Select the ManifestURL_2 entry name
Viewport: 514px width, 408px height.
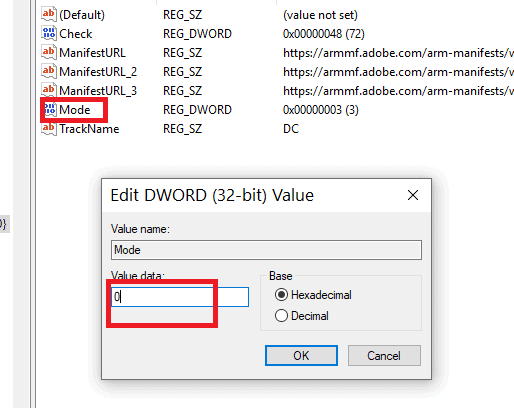(x=98, y=72)
